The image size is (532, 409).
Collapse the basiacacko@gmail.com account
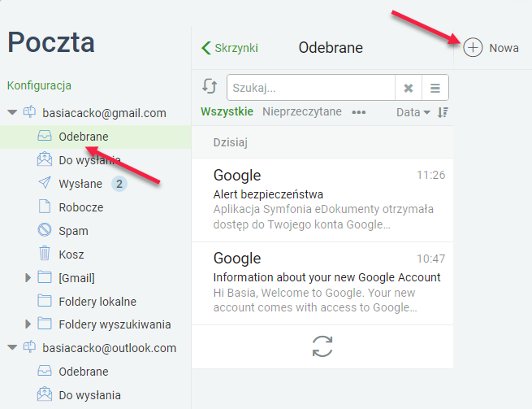pyautogui.click(x=12, y=112)
